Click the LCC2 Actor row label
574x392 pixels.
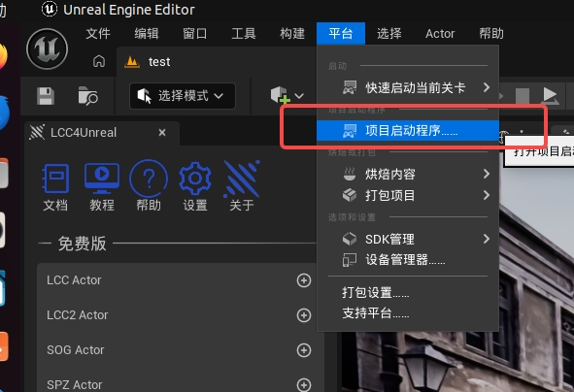(78, 314)
